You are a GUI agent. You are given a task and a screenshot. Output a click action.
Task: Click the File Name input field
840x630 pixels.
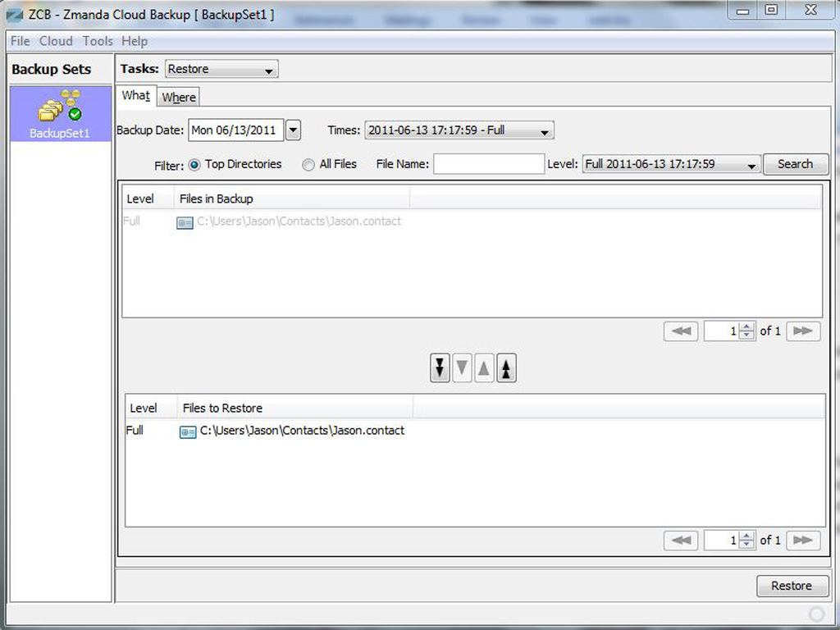pos(489,164)
